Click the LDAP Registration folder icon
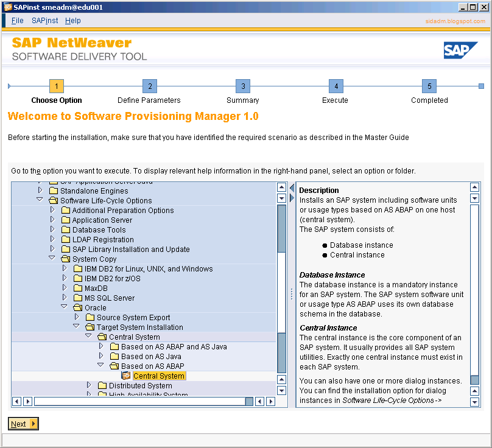The image size is (492, 448). [65, 239]
